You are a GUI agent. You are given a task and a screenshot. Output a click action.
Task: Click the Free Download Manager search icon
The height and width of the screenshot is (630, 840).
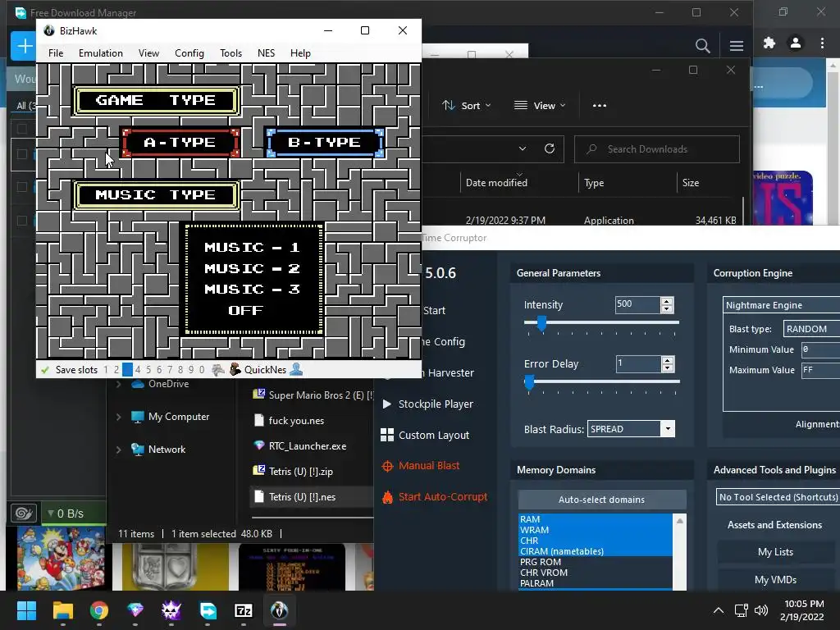702,46
